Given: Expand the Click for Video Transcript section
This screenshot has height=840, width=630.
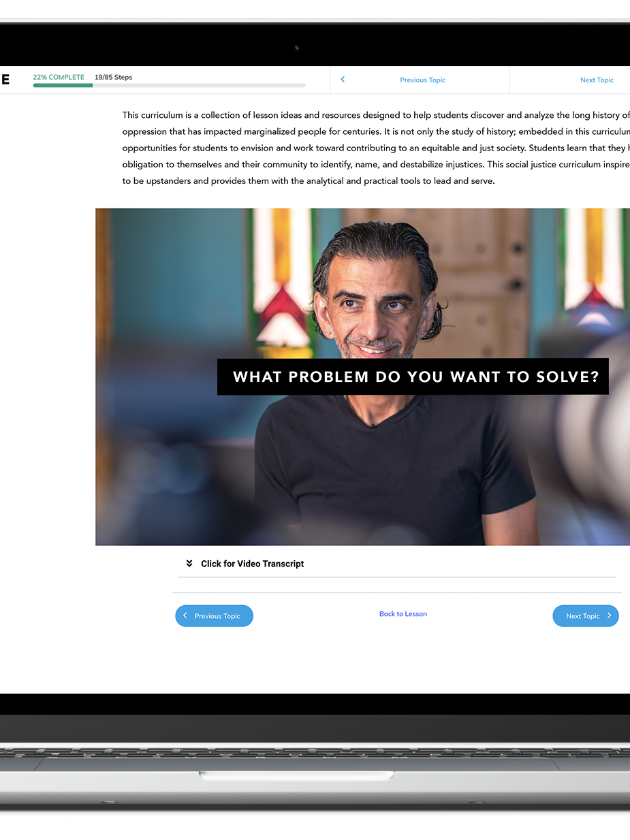Looking at the screenshot, I should pos(396,564).
